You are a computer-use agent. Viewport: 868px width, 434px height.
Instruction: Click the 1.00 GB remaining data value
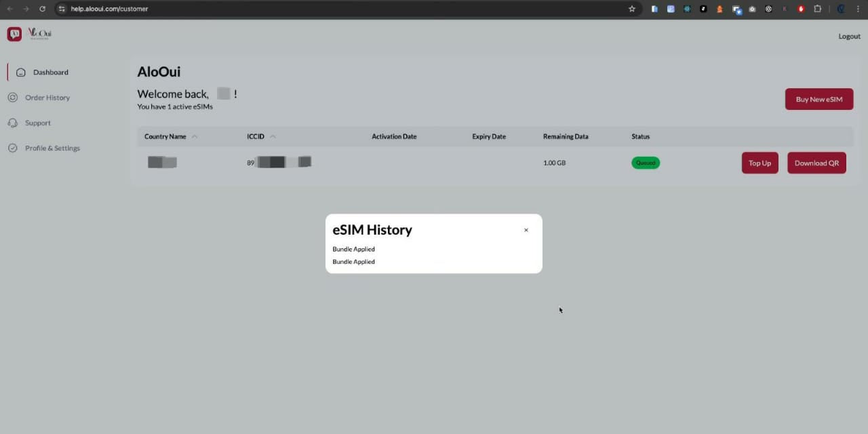pos(554,163)
